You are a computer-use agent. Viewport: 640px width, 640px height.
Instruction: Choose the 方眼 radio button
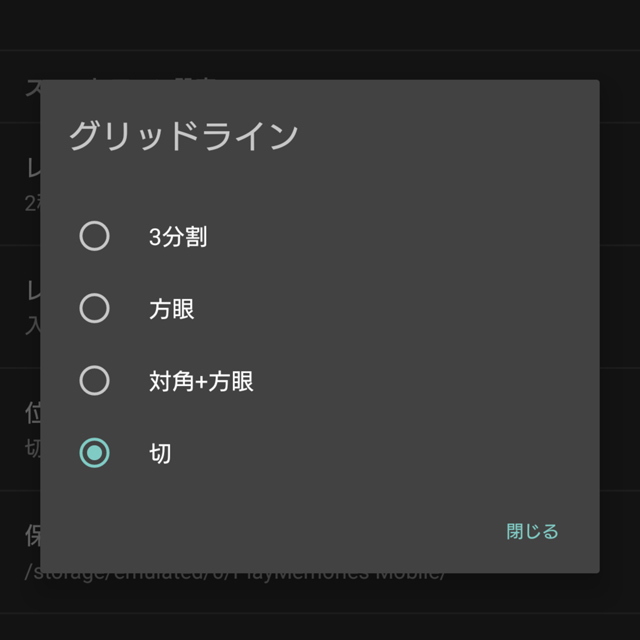[x=94, y=309]
